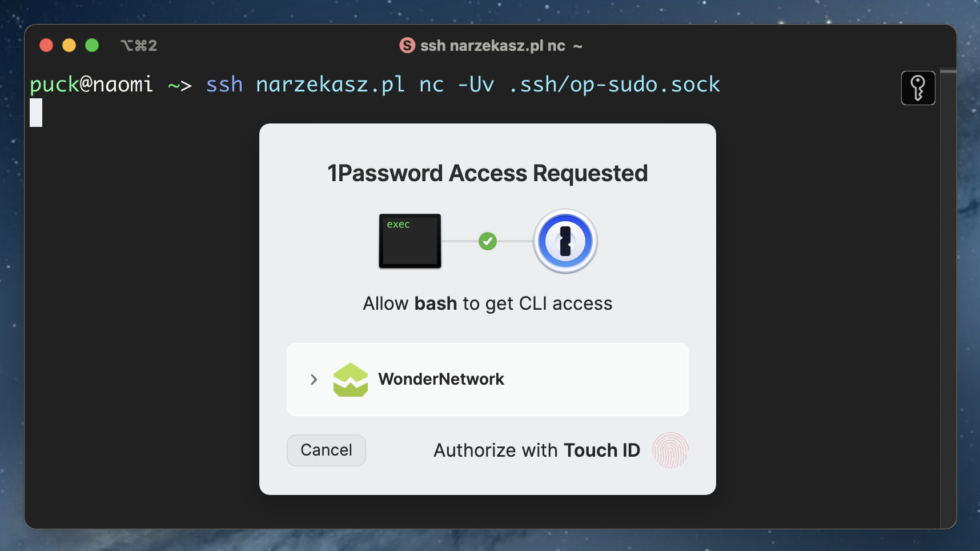Click the ssh command line text

(x=463, y=85)
